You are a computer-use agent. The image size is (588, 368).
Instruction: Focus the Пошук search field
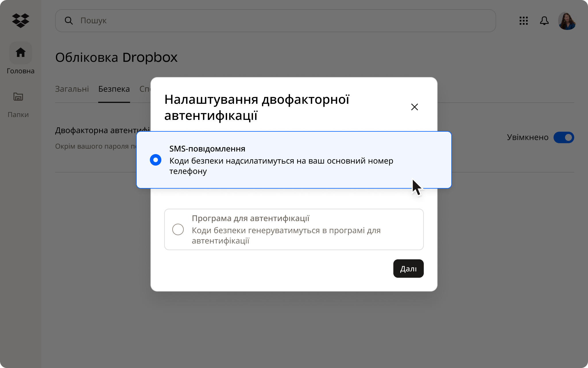tap(276, 21)
